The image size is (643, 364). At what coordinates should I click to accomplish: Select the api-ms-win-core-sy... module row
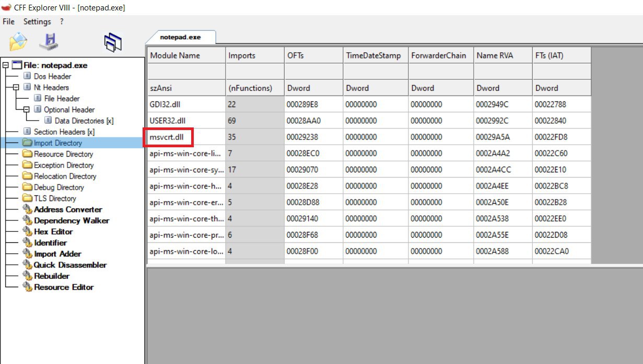369,170
